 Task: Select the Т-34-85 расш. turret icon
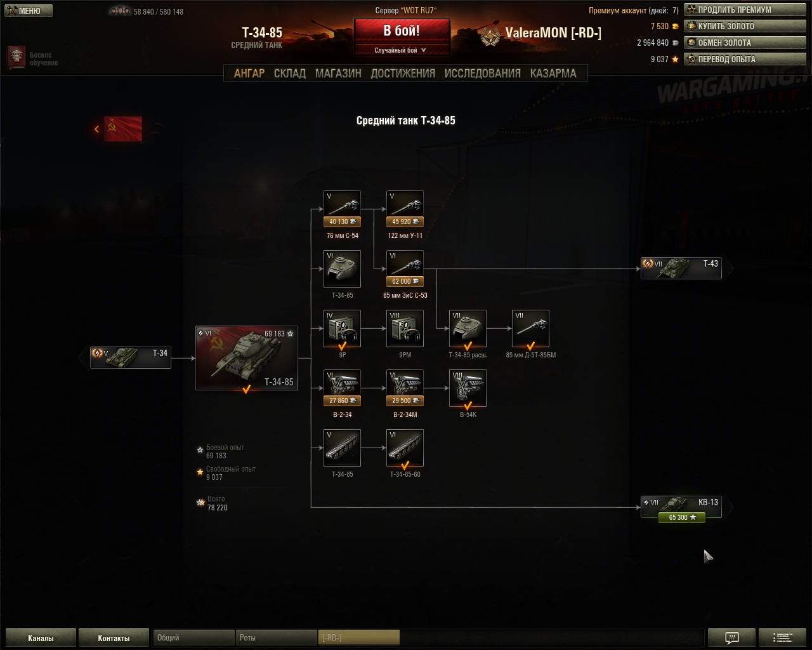[468, 329]
